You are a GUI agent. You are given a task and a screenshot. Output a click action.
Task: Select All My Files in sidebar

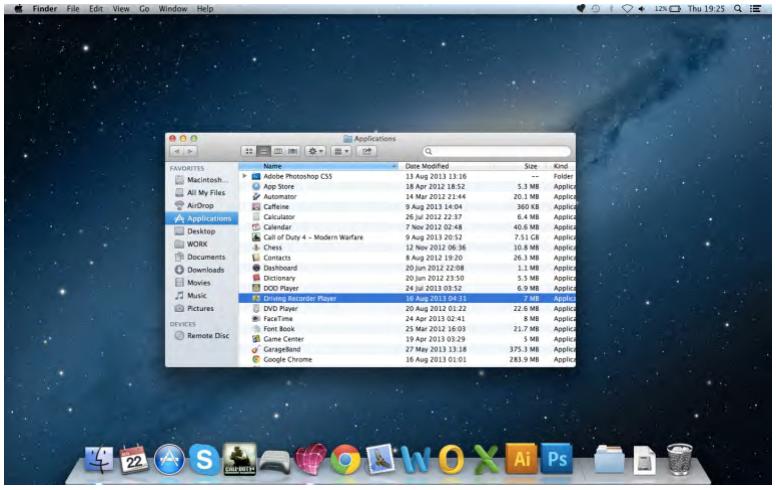pyautogui.click(x=201, y=193)
